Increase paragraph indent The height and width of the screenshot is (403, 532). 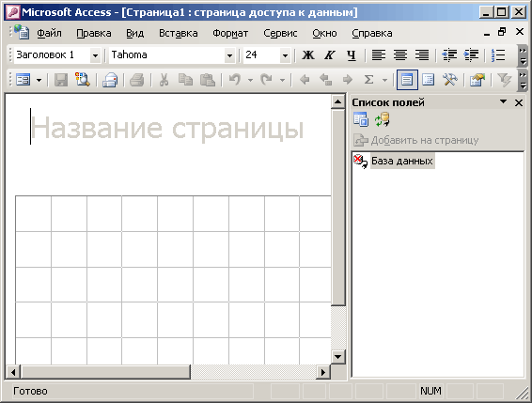pyautogui.click(x=471, y=54)
